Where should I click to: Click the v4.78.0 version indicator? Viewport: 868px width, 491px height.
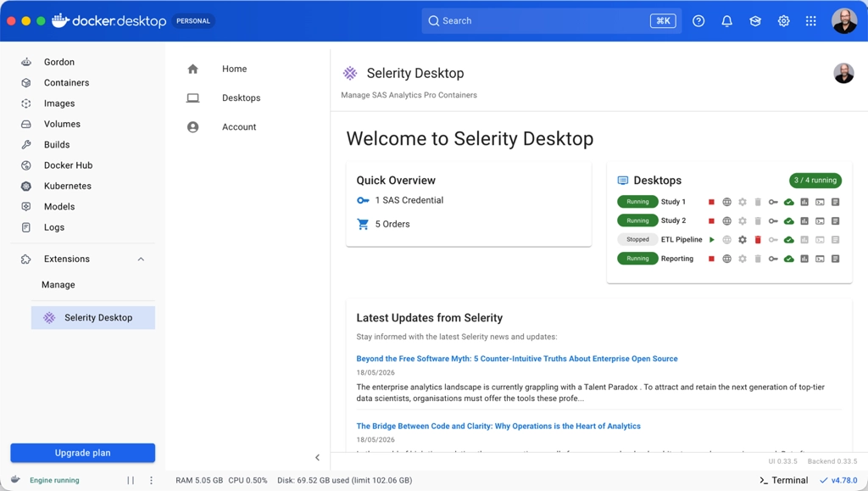click(x=838, y=481)
